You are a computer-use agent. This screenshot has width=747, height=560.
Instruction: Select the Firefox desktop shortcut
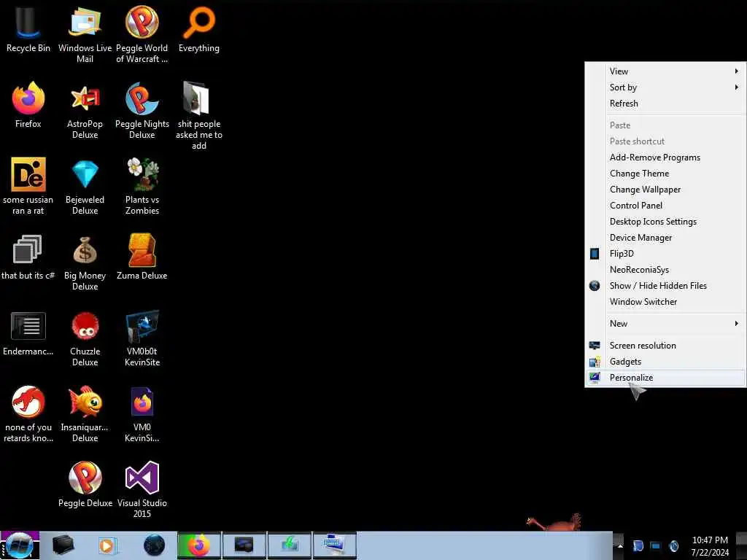28,105
